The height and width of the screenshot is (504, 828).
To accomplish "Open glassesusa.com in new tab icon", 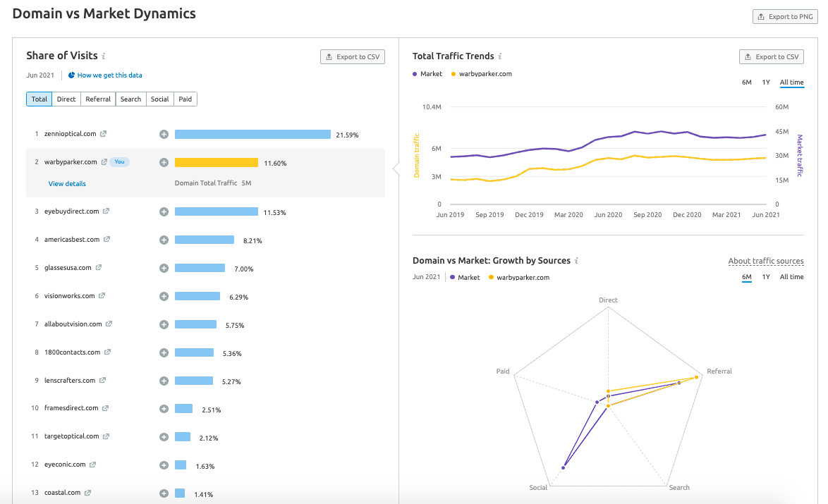I will coord(99,268).
